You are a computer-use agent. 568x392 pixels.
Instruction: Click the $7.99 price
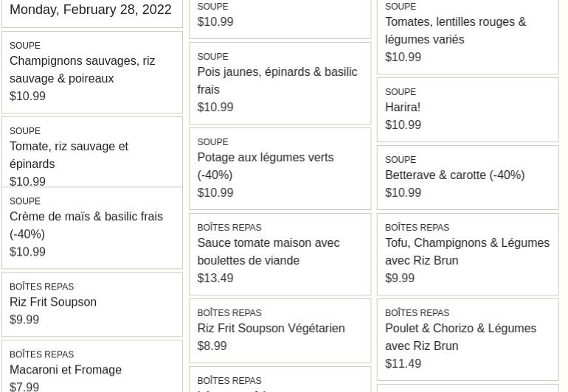coord(24,386)
